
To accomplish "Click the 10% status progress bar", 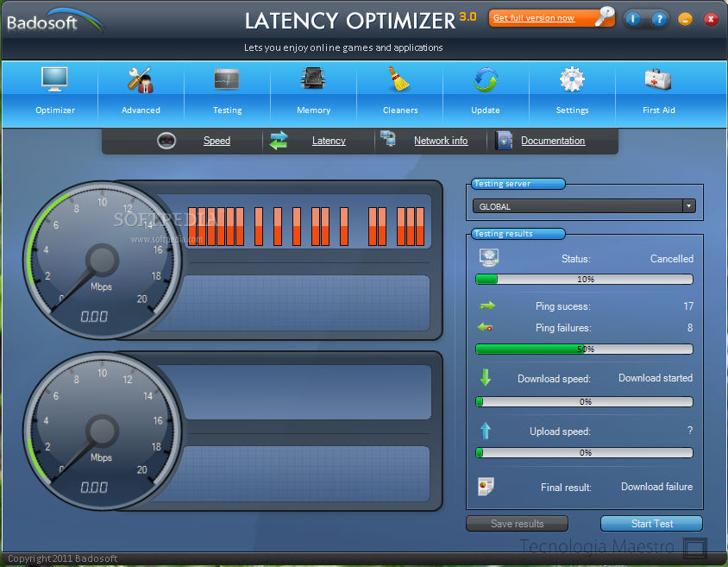I will (584, 279).
